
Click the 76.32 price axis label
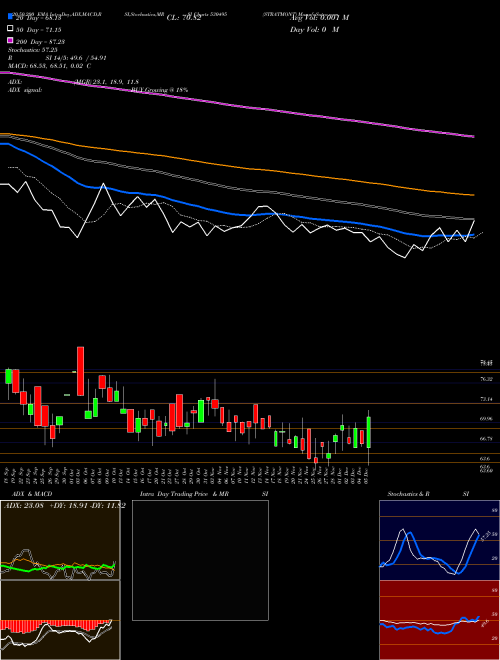[486, 379]
